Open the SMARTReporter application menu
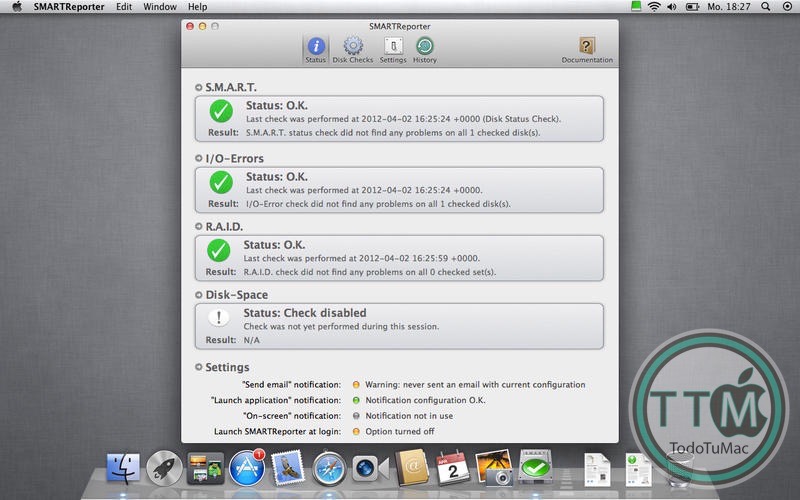Viewport: 800px width, 500px height. tap(69, 7)
